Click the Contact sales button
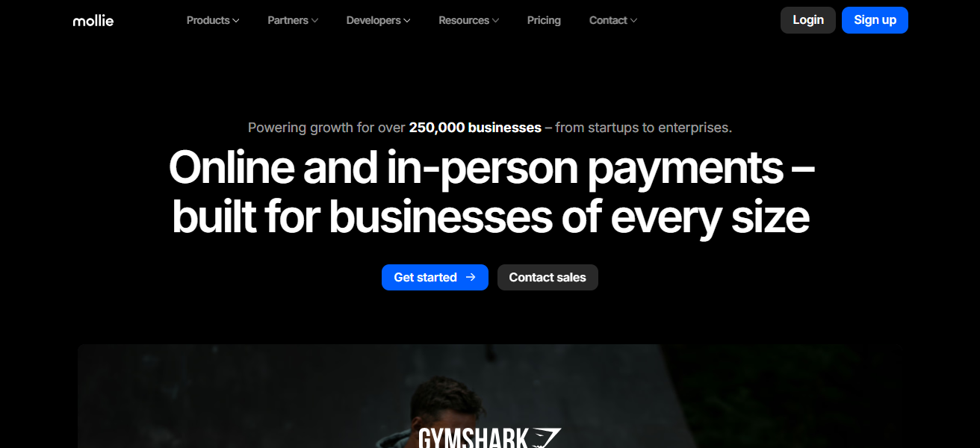 pos(548,277)
